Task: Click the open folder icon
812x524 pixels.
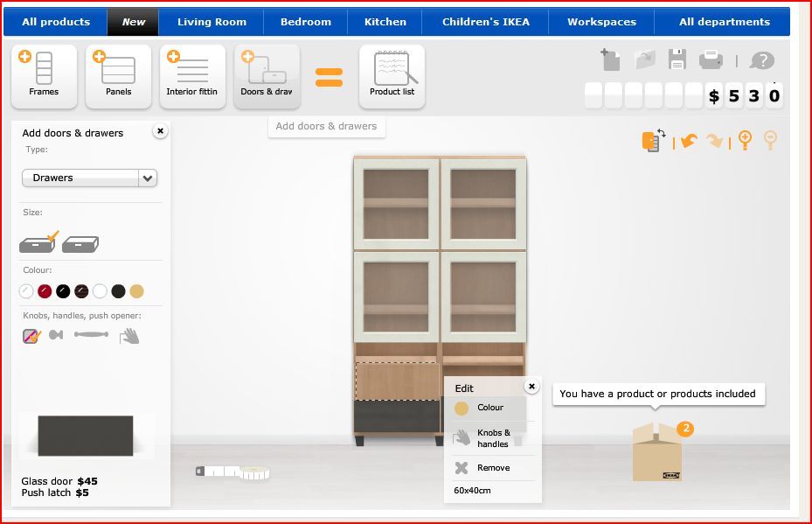Action: coord(645,60)
